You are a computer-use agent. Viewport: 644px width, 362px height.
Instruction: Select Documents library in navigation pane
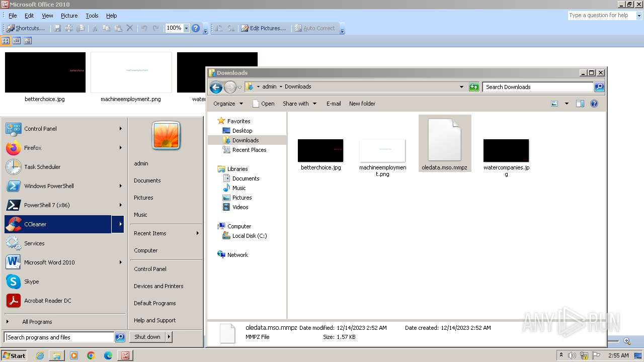point(246,178)
